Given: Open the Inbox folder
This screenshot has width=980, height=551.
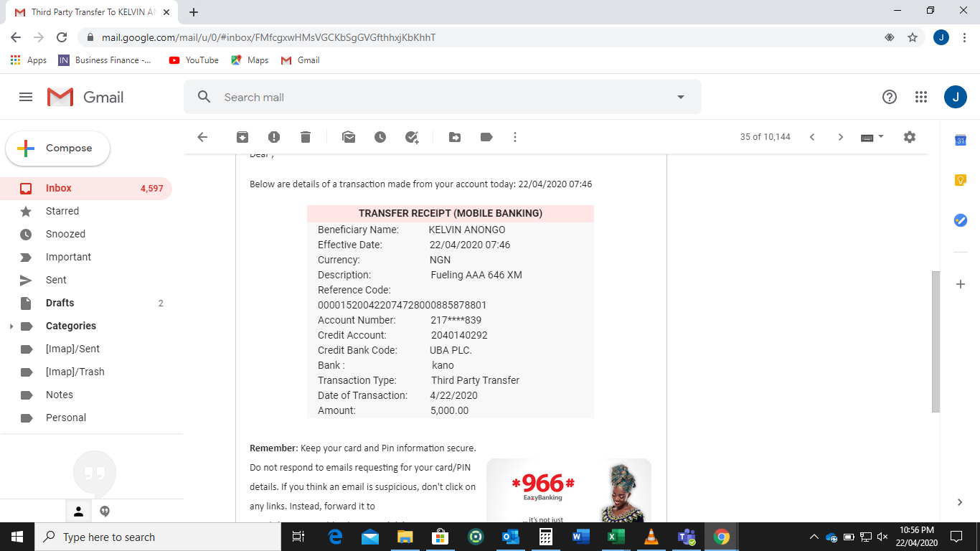Looking at the screenshot, I should (x=86, y=188).
